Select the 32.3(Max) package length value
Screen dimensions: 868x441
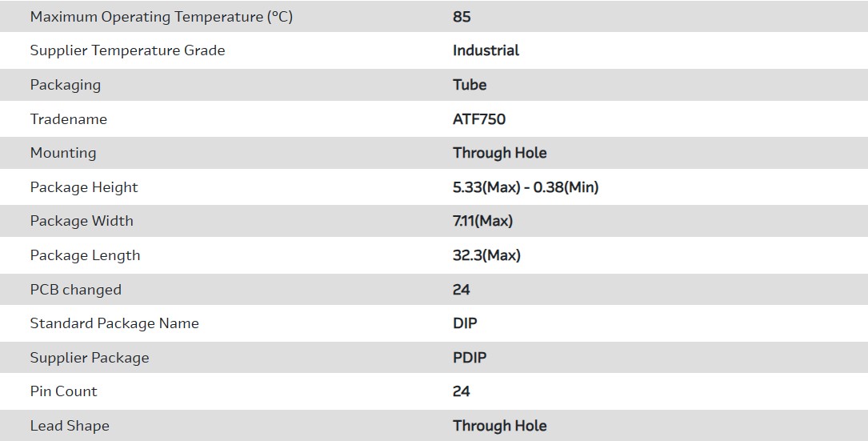(486, 255)
